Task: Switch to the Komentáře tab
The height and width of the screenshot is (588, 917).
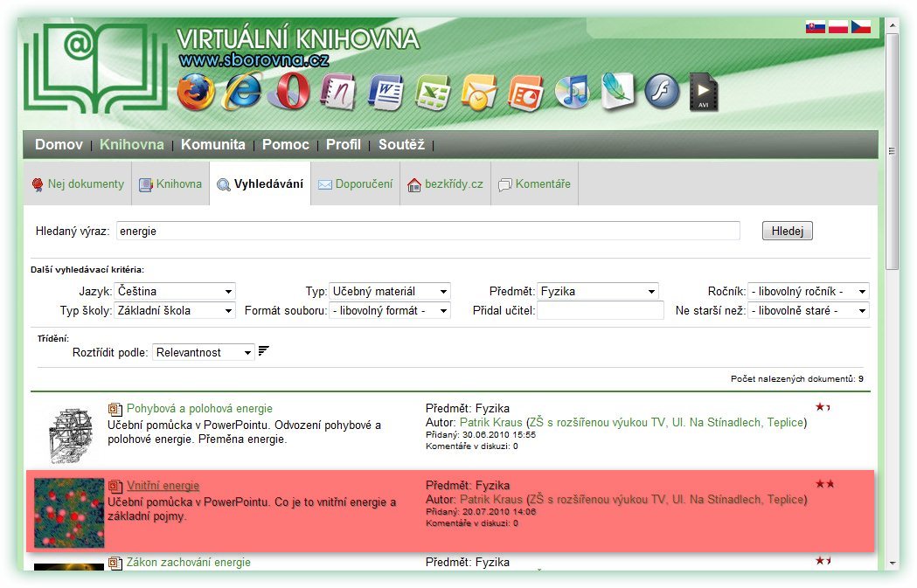Action: coord(534,184)
